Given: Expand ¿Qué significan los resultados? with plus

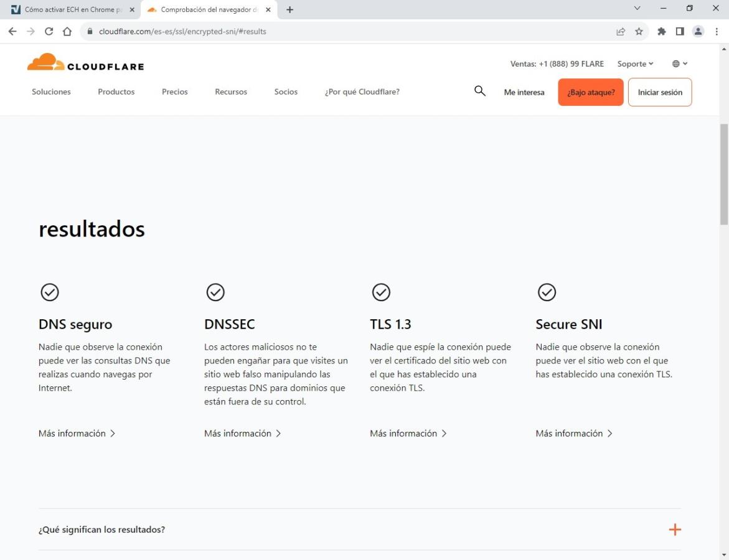Looking at the screenshot, I should click(x=675, y=530).
